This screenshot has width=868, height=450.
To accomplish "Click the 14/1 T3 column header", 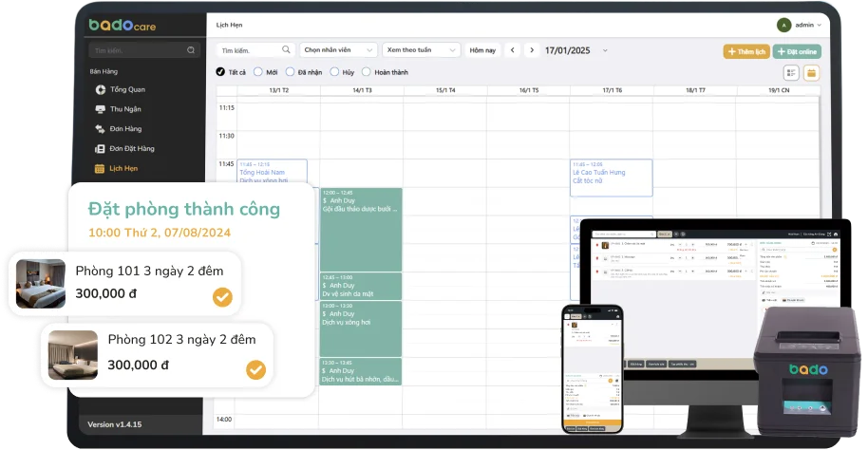I will 362,90.
